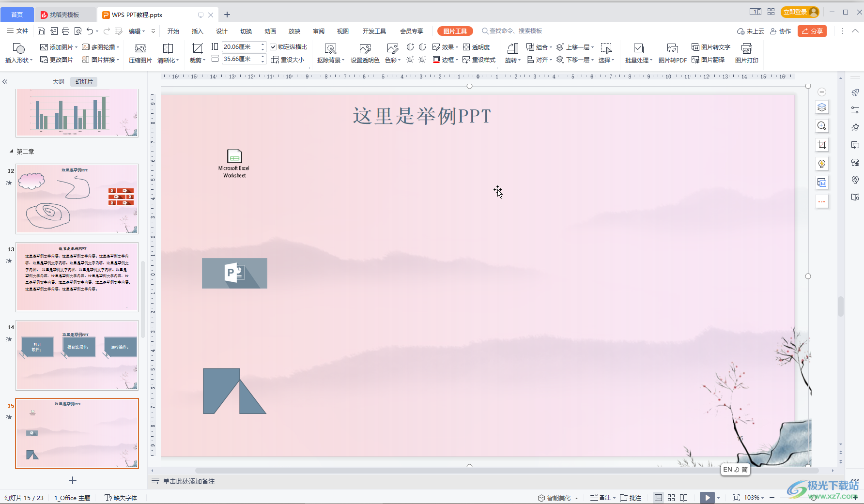The width and height of the screenshot is (864, 504).
Task: Click the zoom out minus in status bar
Action: point(772,498)
